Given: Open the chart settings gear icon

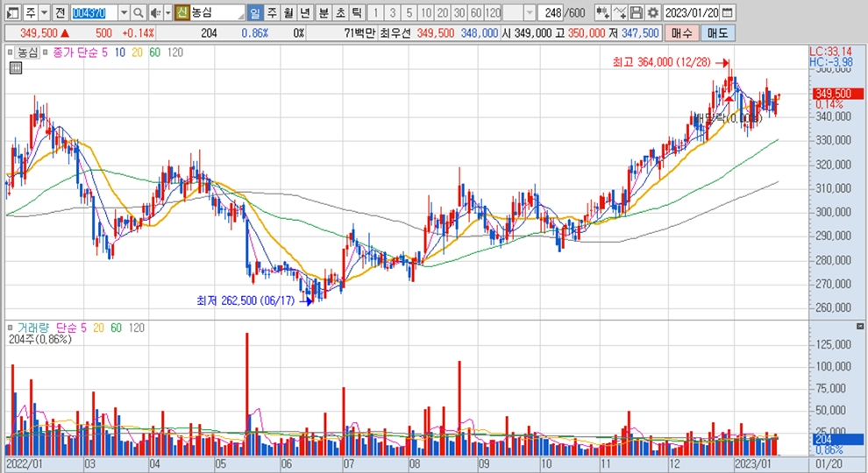Looking at the screenshot, I should pyautogui.click(x=652, y=13).
